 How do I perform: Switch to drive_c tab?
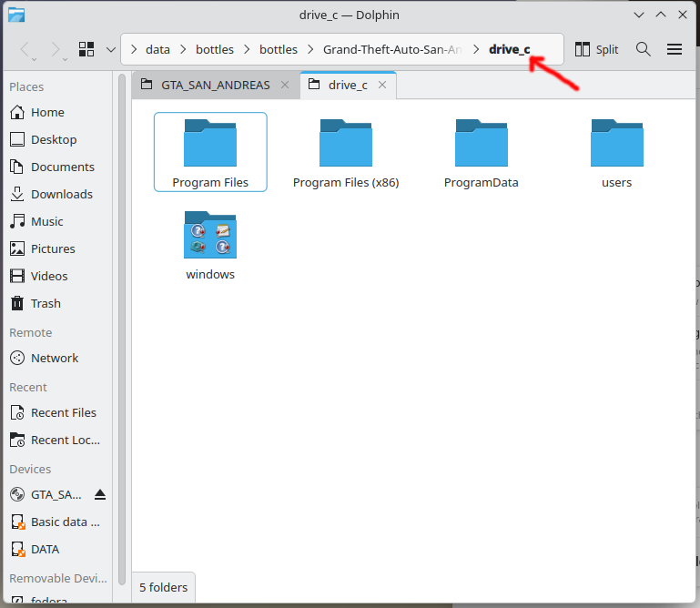click(x=348, y=85)
